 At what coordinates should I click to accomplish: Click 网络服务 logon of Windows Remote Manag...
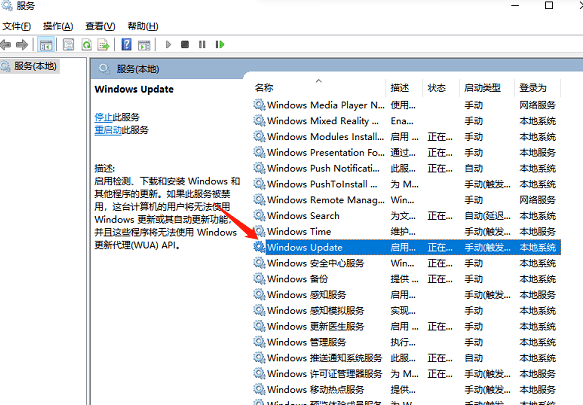click(x=537, y=200)
